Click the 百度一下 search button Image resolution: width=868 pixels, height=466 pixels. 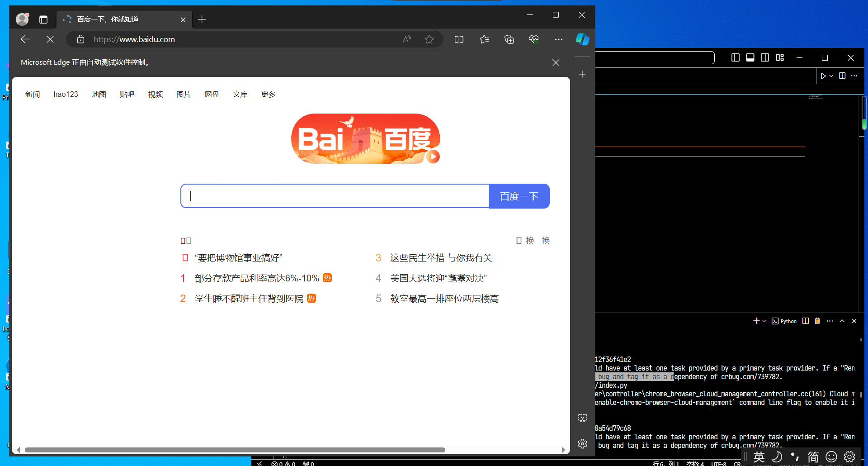point(519,196)
